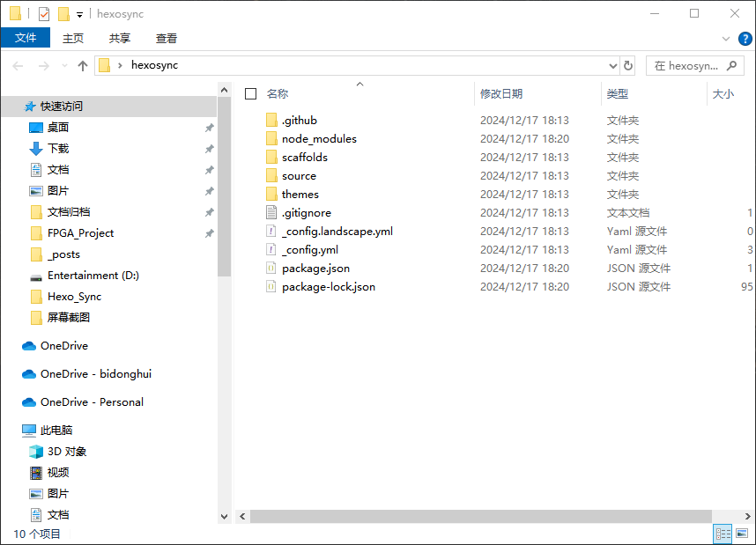Sort files by 修改日期 column header
The image size is (756, 545).
click(x=500, y=94)
